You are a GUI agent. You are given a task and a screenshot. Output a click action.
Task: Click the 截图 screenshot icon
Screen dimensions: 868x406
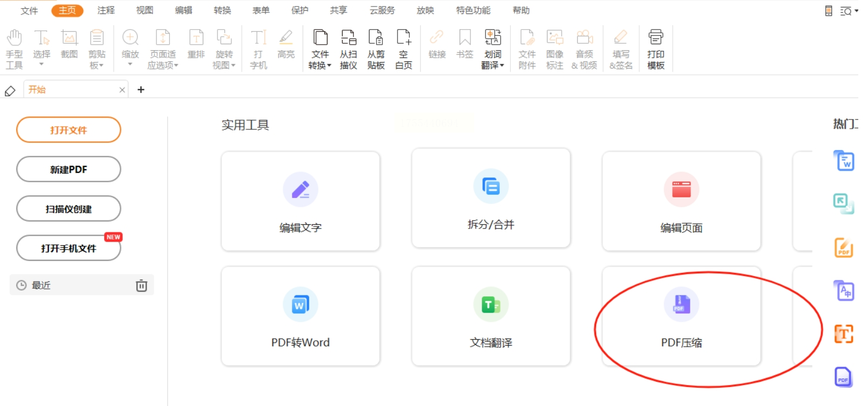point(69,44)
